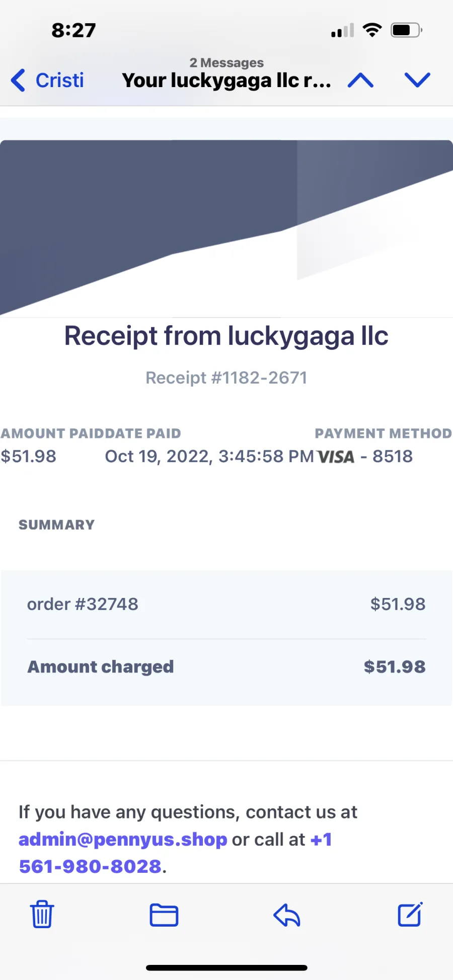Tap the 2 Messages thread label
This screenshot has width=453, height=980.
[x=226, y=63]
